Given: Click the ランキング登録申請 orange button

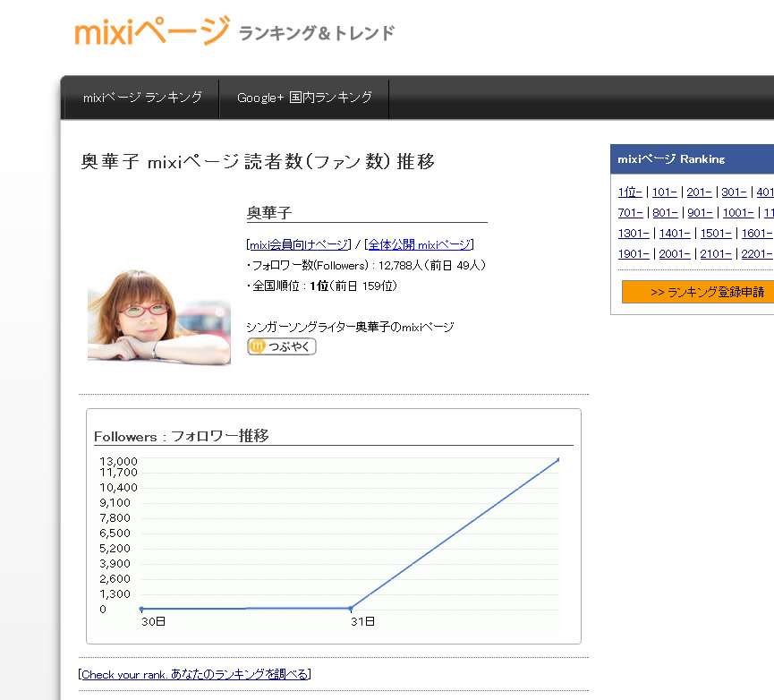Looking at the screenshot, I should pyautogui.click(x=698, y=292).
